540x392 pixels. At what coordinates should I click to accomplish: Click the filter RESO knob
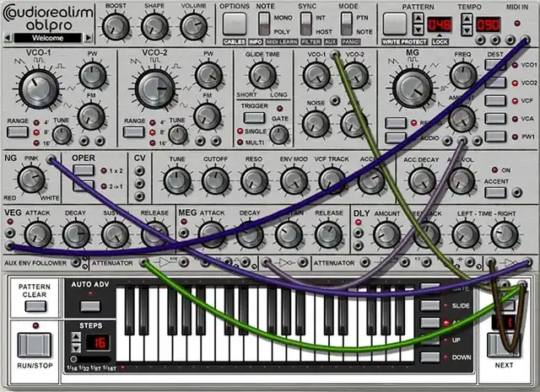click(254, 180)
